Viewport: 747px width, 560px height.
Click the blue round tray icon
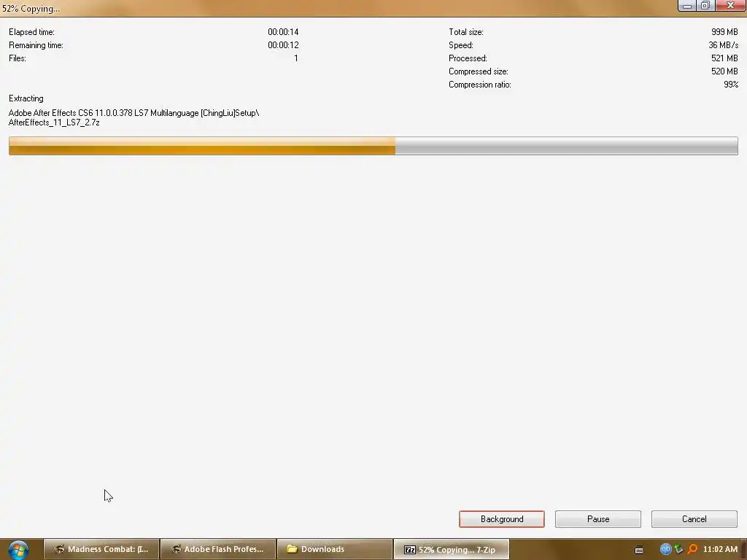click(665, 549)
